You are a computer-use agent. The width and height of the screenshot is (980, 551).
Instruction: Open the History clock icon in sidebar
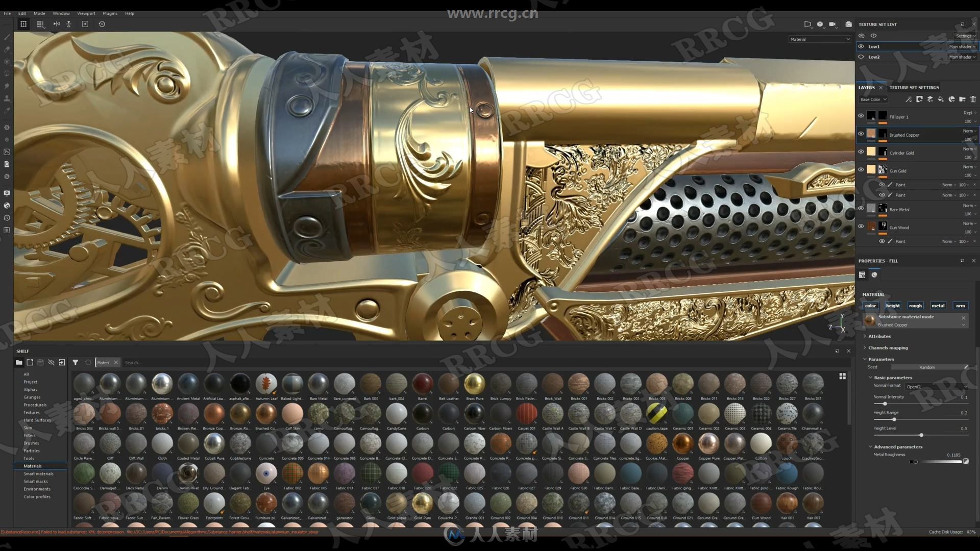pyautogui.click(x=7, y=218)
